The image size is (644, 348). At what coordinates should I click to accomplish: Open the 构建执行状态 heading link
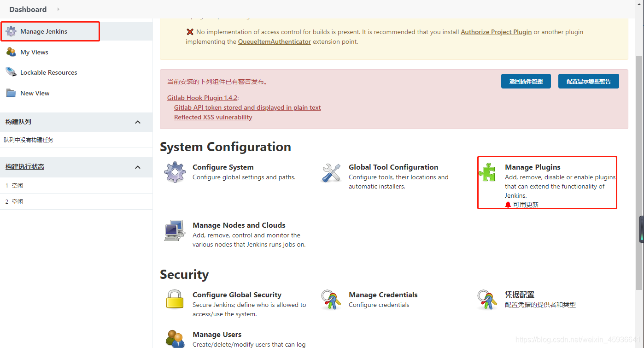point(25,167)
